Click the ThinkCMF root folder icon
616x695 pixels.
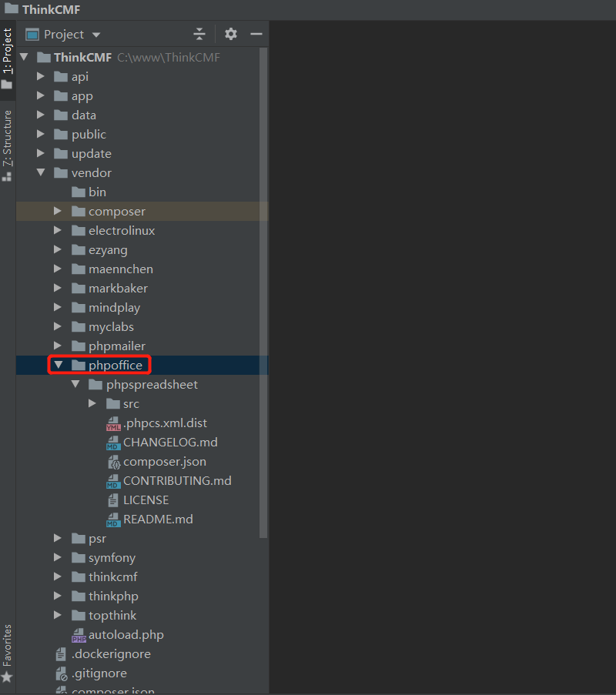[43, 57]
